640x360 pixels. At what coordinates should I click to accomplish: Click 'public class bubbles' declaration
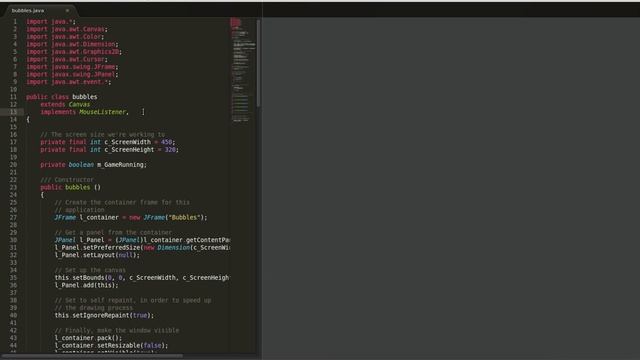pyautogui.click(x=62, y=97)
